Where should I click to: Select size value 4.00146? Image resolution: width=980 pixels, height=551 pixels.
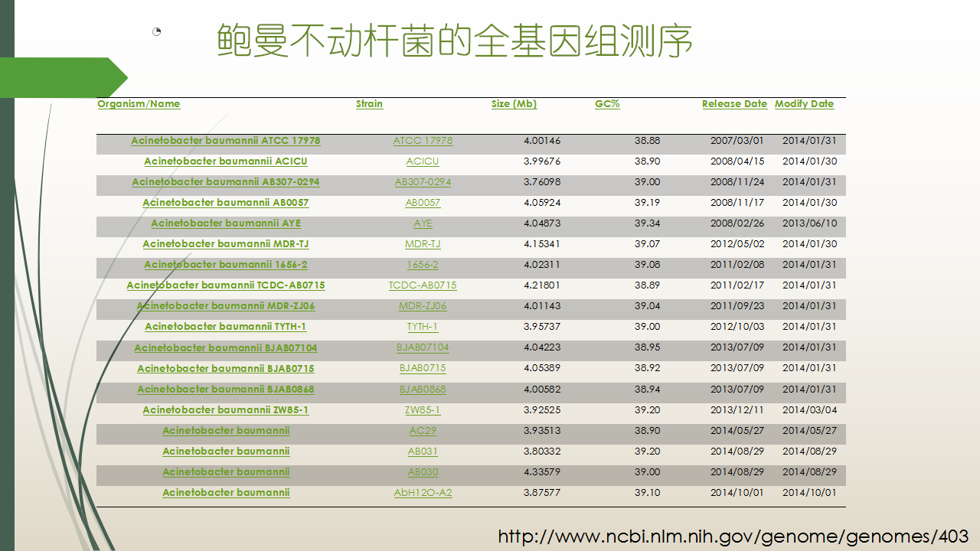(x=542, y=141)
